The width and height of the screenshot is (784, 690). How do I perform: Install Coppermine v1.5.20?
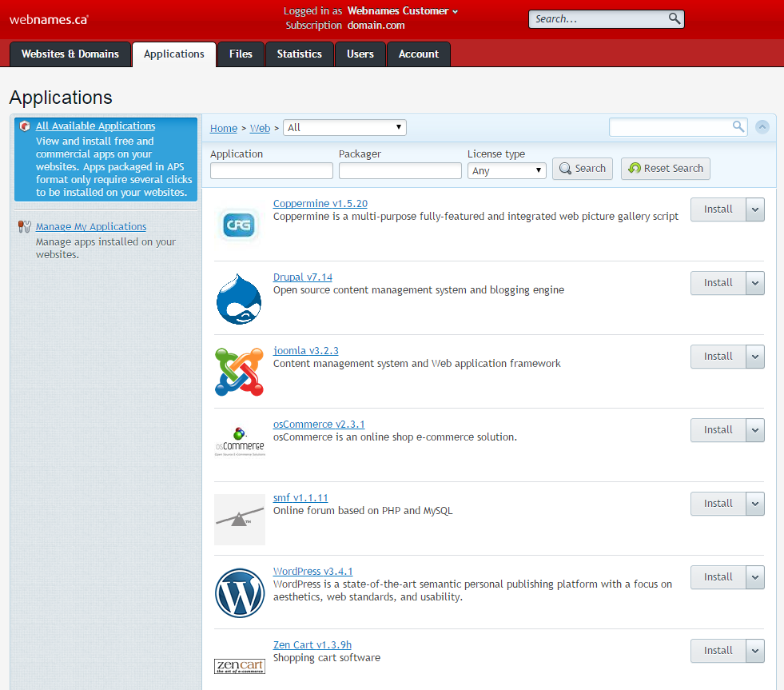(x=718, y=209)
